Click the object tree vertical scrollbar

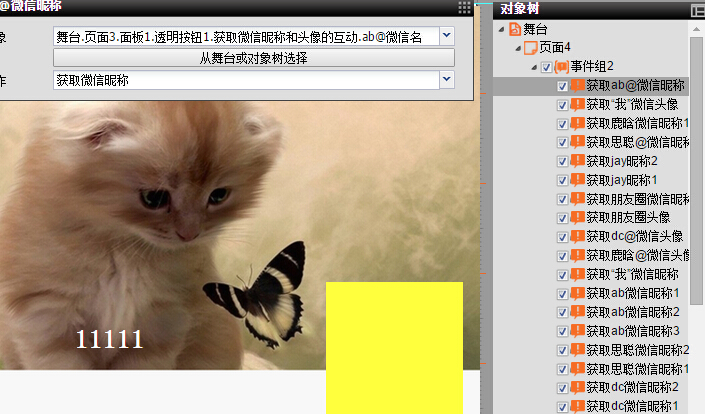coord(696,171)
